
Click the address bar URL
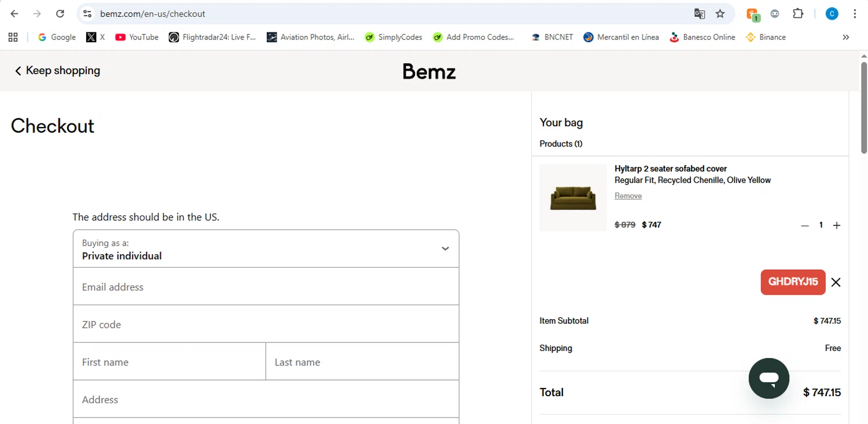click(x=152, y=14)
